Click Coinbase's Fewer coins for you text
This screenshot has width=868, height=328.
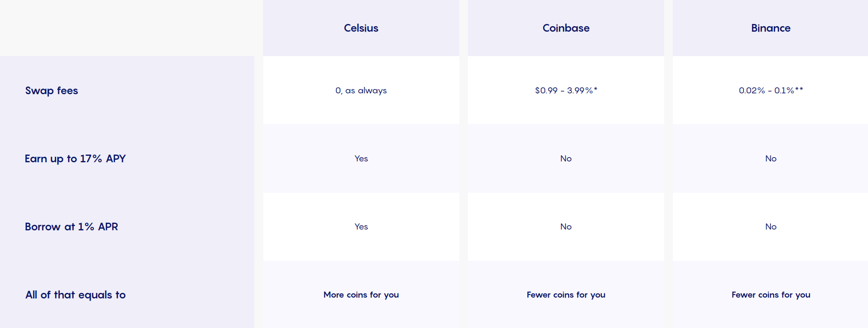click(566, 295)
